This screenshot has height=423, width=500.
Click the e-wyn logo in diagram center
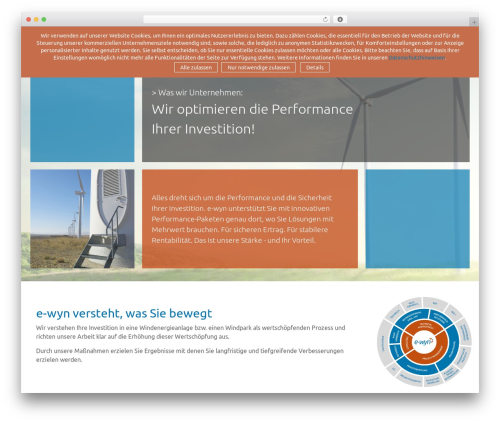pyautogui.click(x=424, y=342)
